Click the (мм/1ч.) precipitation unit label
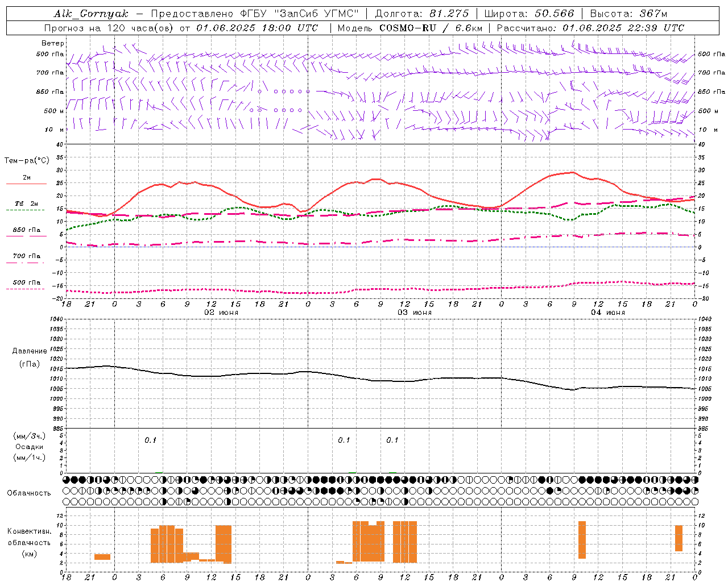This screenshot has height=582, width=728. (29, 458)
